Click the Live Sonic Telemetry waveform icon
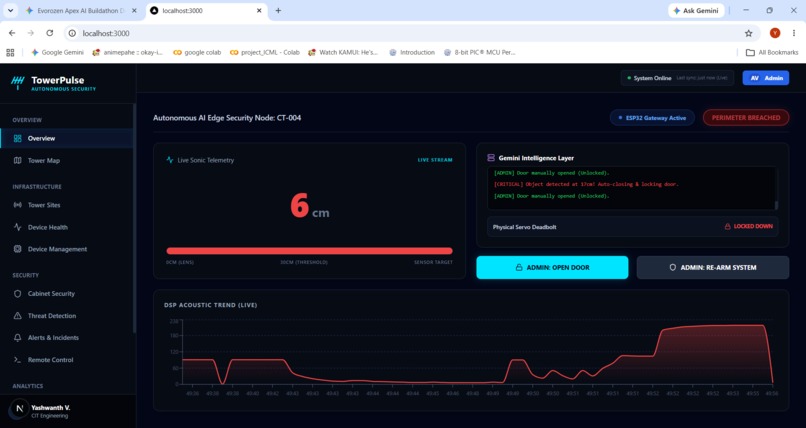 tap(170, 160)
